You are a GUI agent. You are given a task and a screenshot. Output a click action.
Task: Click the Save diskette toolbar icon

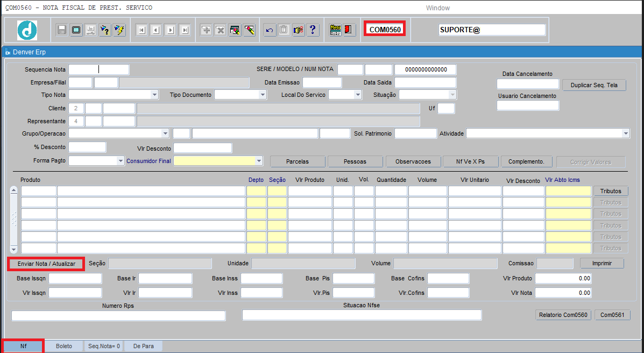click(x=62, y=30)
